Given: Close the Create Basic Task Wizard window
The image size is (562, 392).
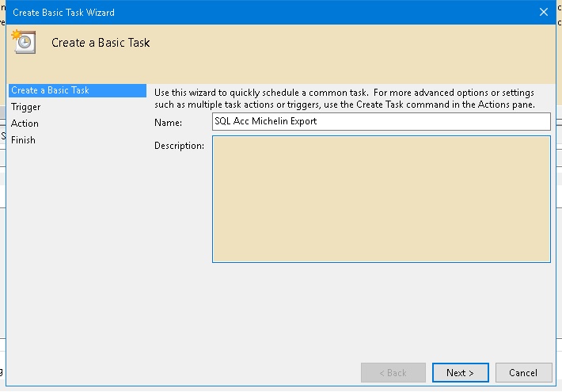Looking at the screenshot, I should 544,12.
